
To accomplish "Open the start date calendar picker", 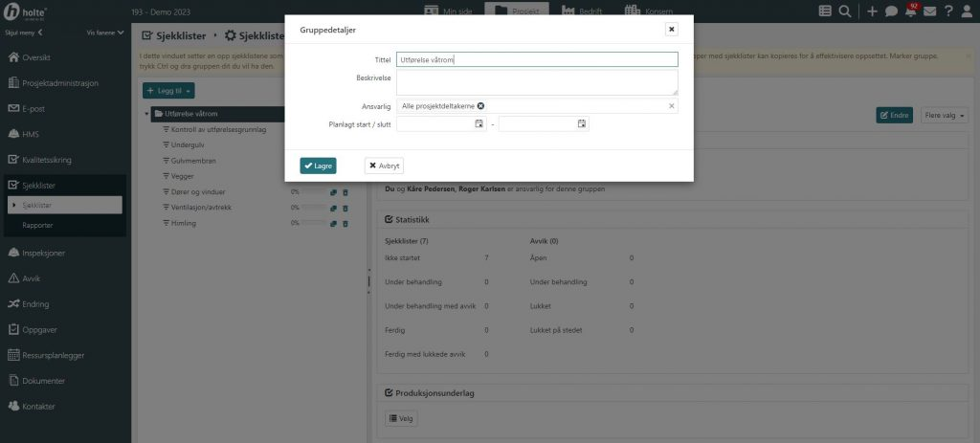I will point(479,123).
